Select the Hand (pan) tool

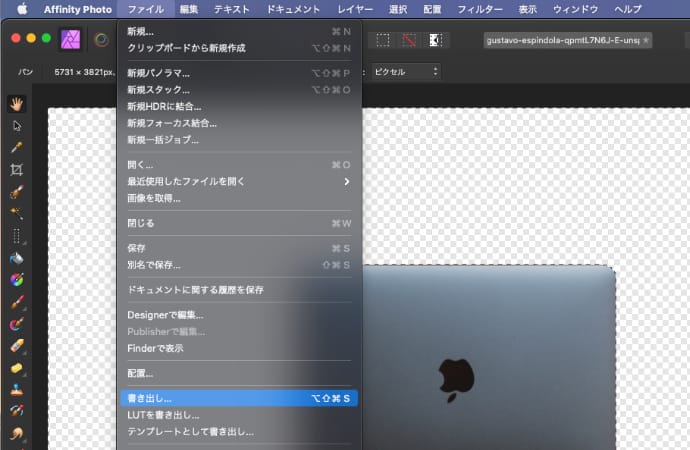[16, 104]
